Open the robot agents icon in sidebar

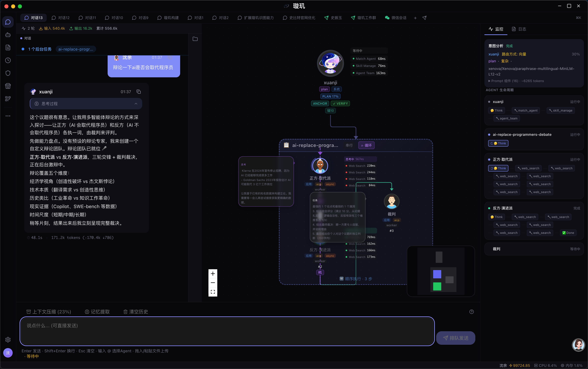[8, 35]
